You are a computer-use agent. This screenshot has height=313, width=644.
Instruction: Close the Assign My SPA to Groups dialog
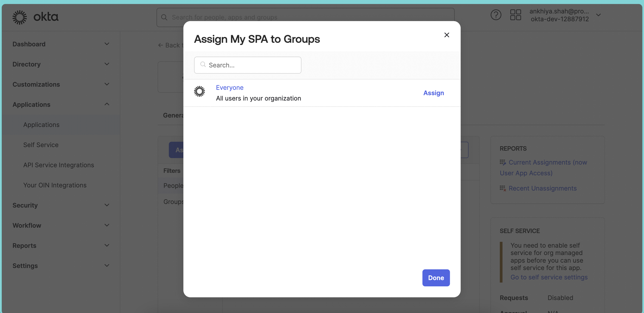point(447,35)
